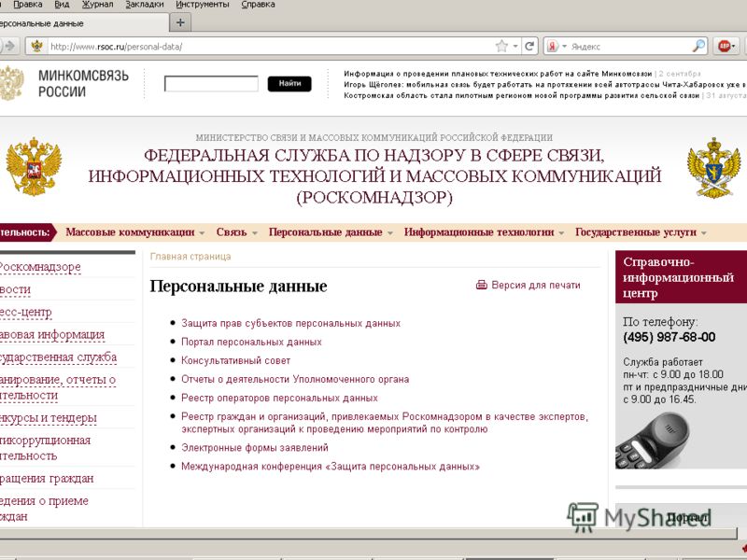Click the printer icon beside Версия для печати
This screenshot has height=560, width=747.
[x=482, y=285]
